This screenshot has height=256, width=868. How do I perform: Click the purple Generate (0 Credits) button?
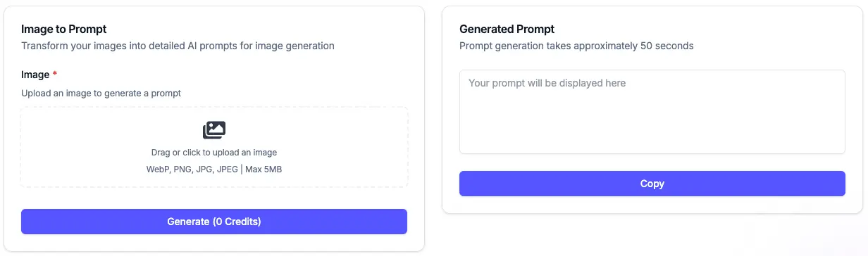(214, 222)
